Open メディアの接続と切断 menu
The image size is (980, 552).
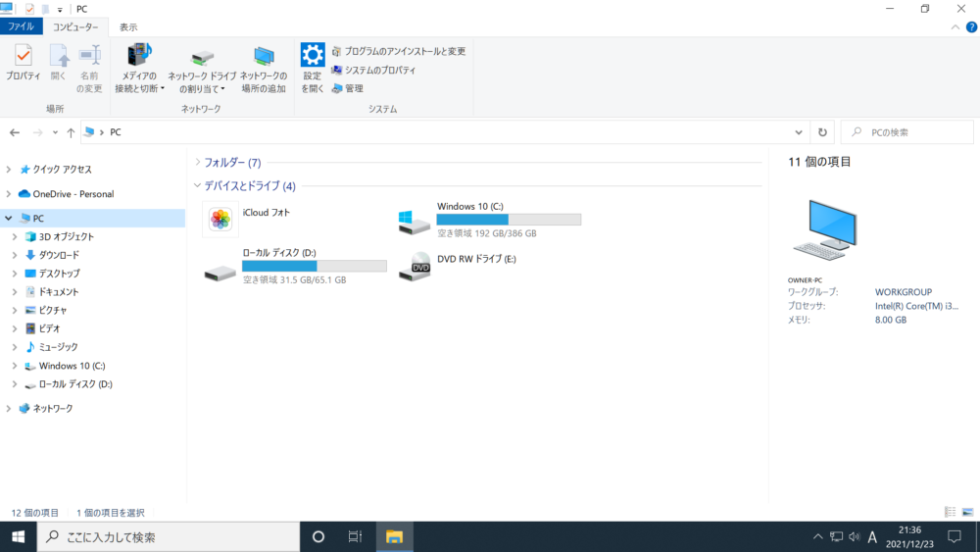(139, 69)
